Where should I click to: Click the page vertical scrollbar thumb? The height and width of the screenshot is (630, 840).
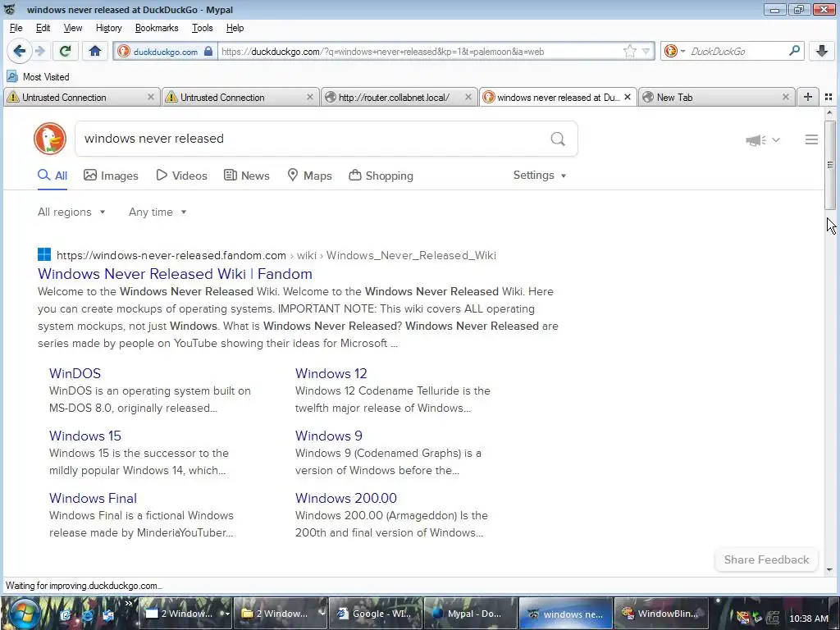pos(830,165)
